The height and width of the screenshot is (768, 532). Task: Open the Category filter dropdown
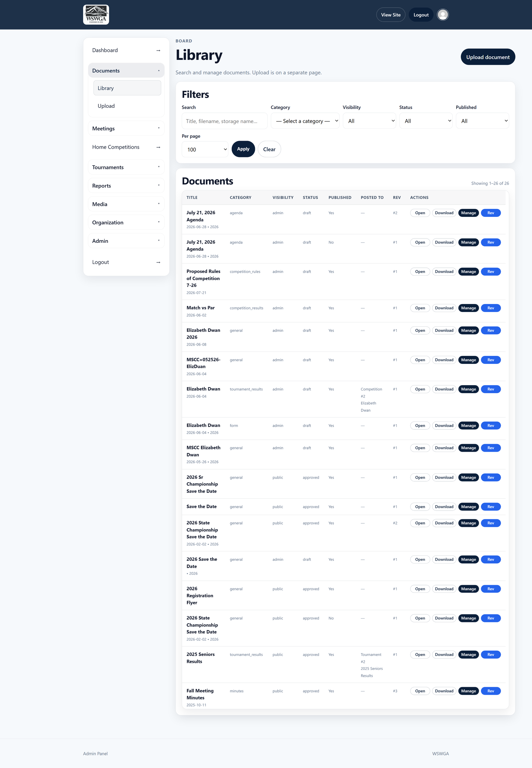pos(305,121)
